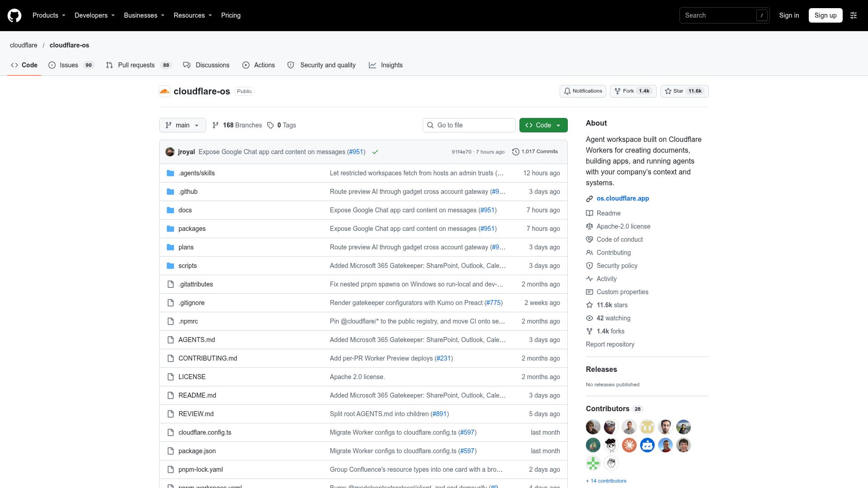Open the cloudflare.config.ts file
The height and width of the screenshot is (488, 868).
tap(205, 432)
